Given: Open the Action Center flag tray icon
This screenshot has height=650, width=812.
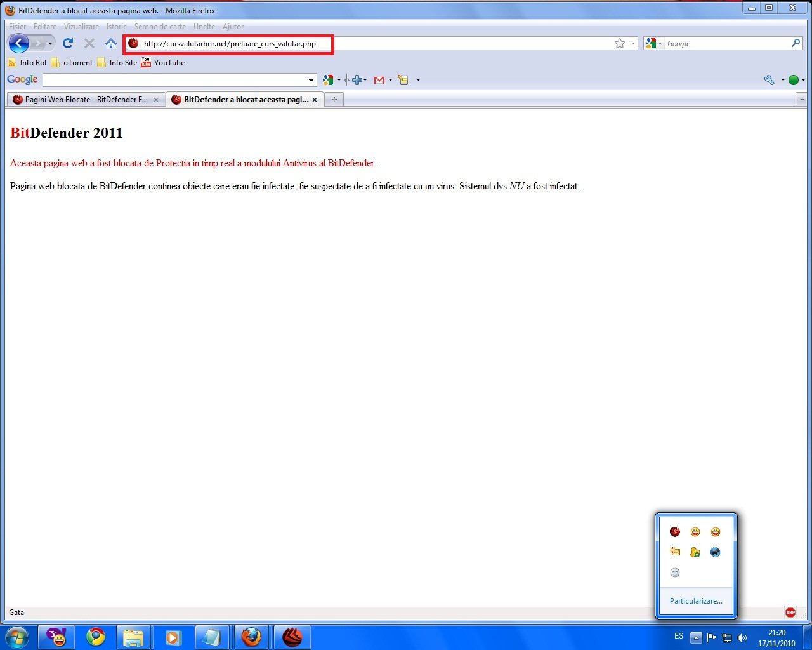Looking at the screenshot, I should click(711, 638).
